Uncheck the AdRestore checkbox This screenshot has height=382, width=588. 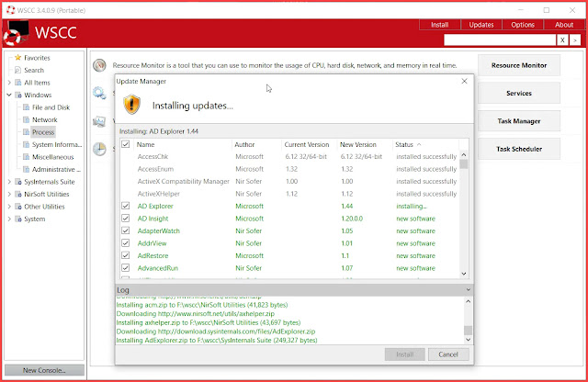pos(126,255)
